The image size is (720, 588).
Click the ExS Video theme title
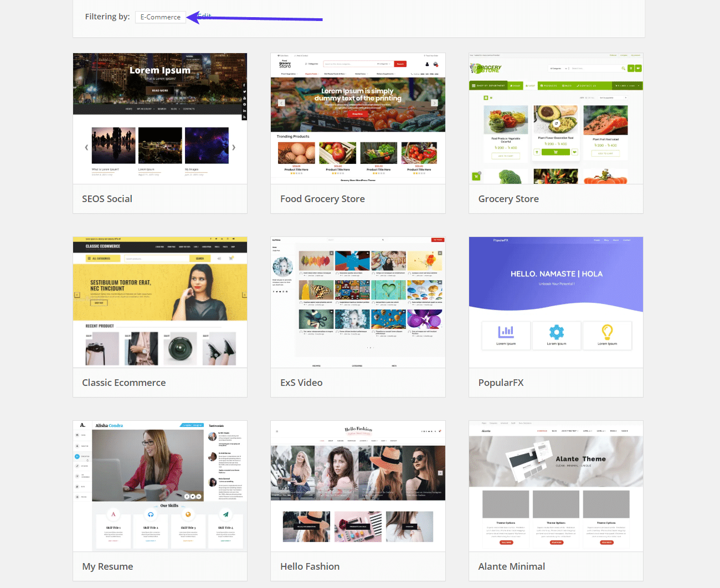point(301,383)
